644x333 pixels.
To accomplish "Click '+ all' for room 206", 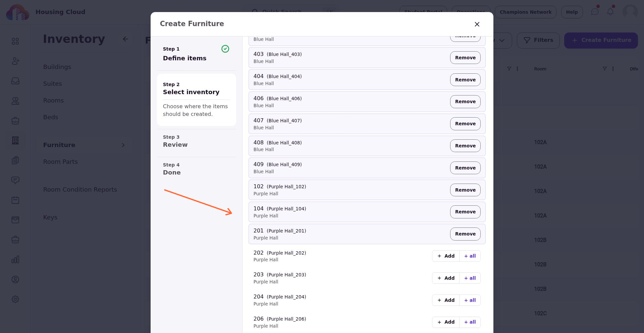I will click(x=470, y=322).
